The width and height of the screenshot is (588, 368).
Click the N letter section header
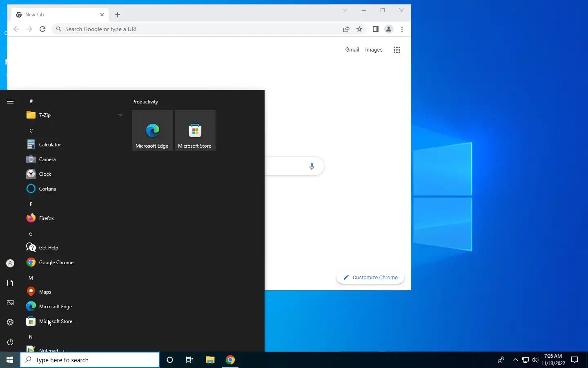31,337
